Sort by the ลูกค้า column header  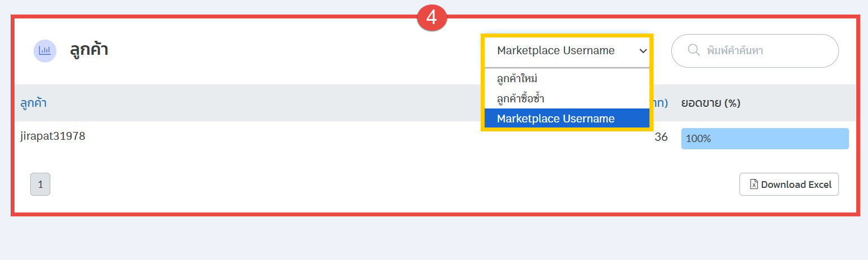click(34, 103)
